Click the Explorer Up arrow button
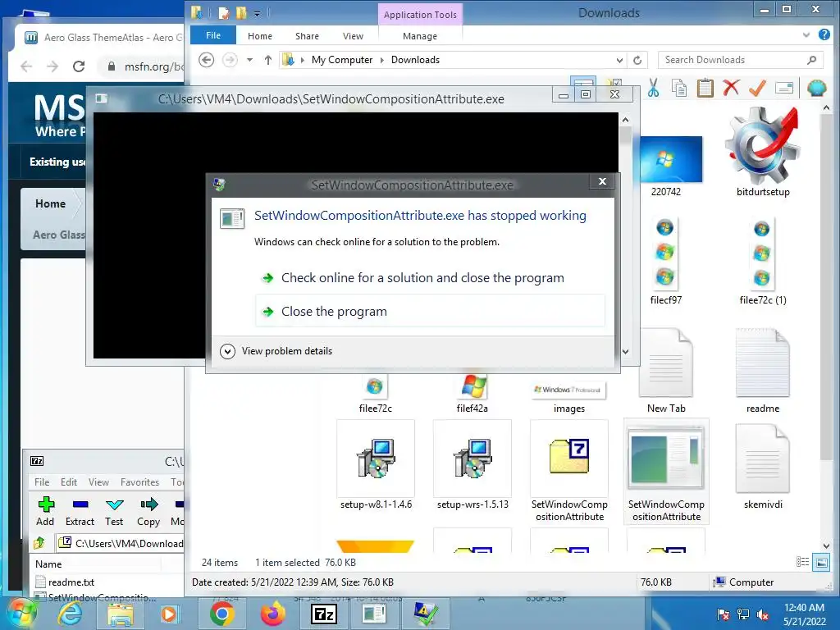This screenshot has height=630, width=840. 268,60
